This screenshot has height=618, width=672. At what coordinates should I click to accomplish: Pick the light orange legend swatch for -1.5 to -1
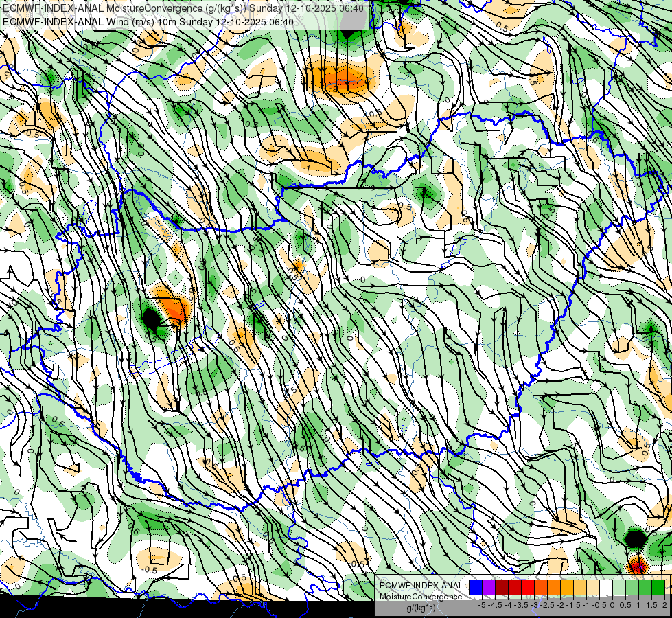click(x=580, y=588)
